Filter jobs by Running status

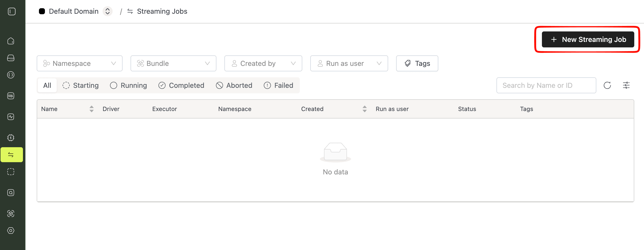point(129,85)
